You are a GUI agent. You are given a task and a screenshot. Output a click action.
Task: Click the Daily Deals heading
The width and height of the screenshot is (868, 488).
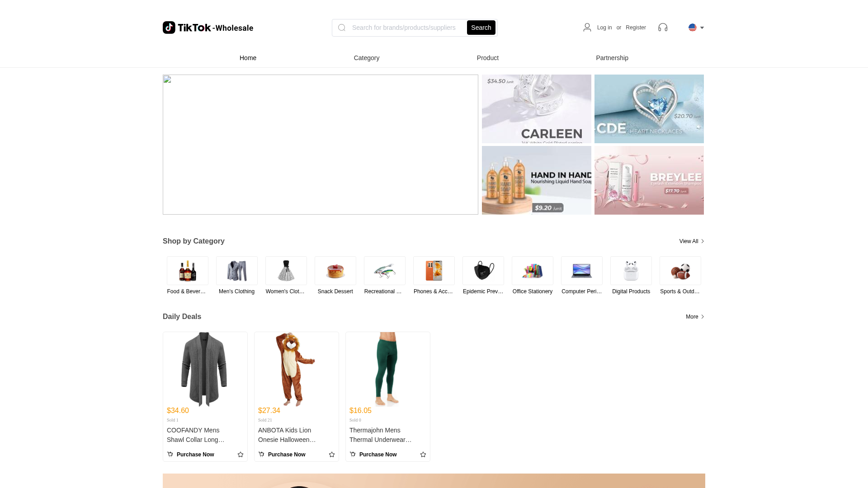182,317
